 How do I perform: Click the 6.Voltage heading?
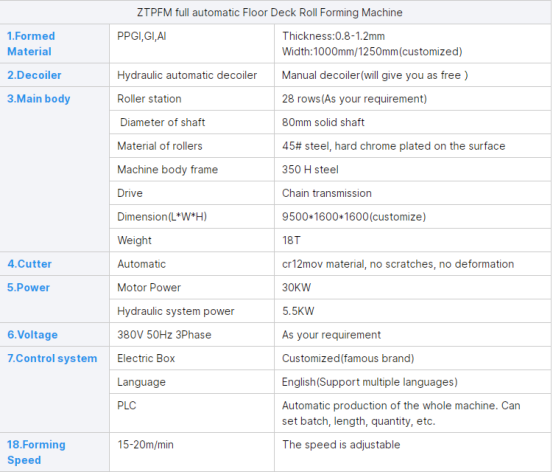coord(33,335)
